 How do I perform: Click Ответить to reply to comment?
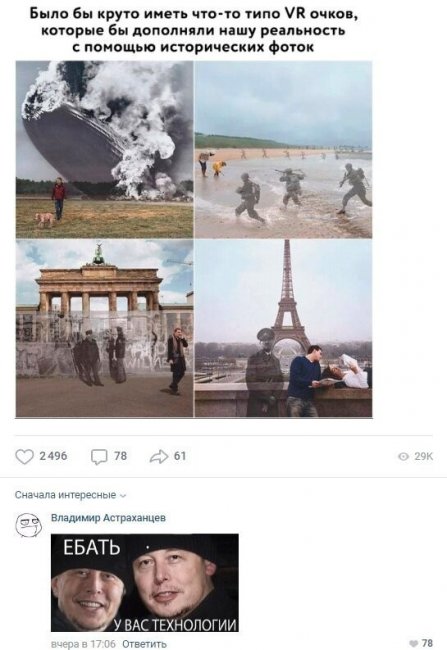(144, 644)
